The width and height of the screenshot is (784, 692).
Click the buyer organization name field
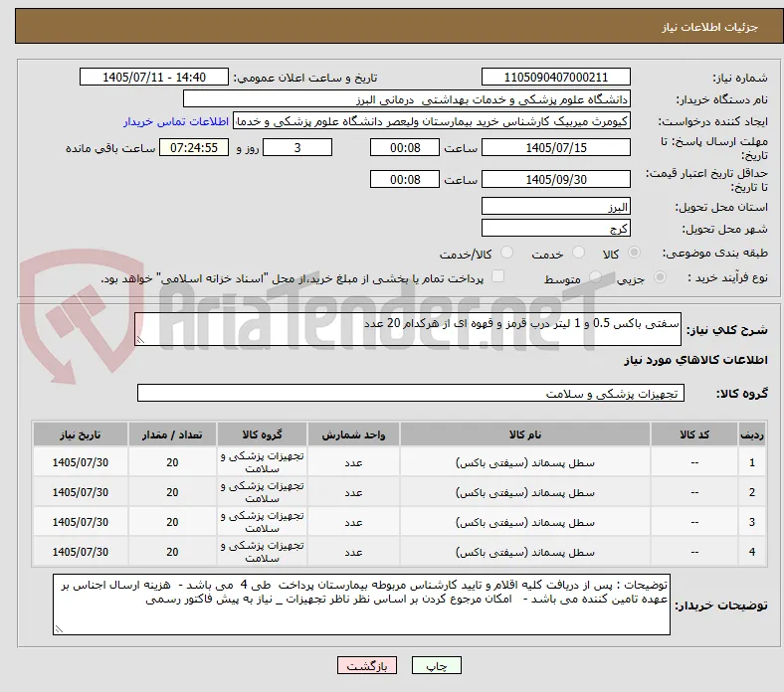pos(407,99)
